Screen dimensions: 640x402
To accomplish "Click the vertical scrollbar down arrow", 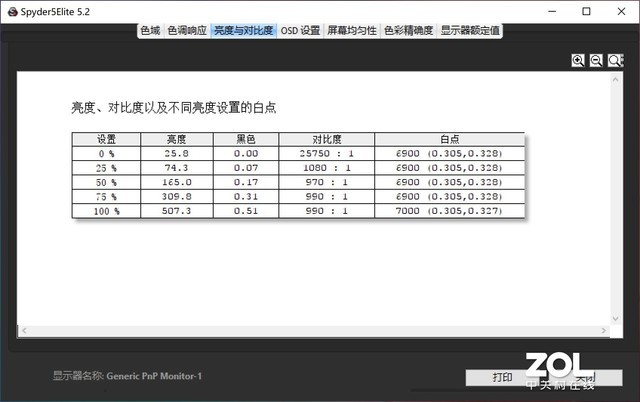I will 616,319.
